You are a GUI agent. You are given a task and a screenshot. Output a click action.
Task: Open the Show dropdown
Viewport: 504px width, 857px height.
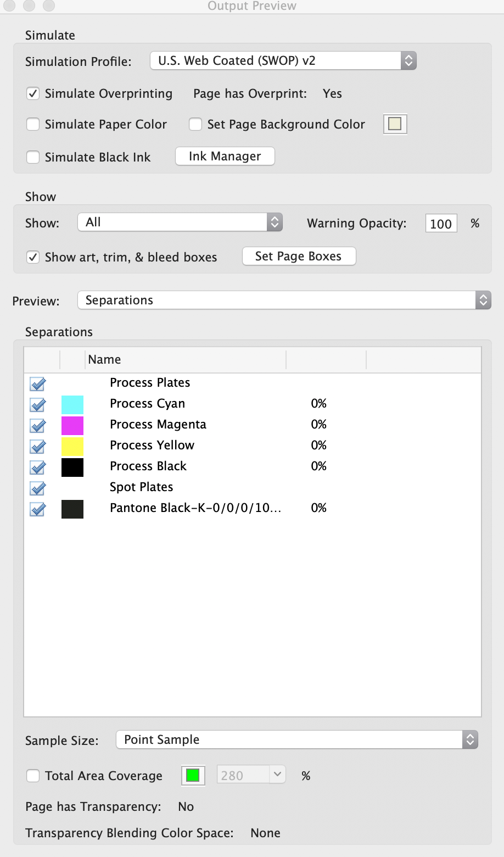[180, 222]
